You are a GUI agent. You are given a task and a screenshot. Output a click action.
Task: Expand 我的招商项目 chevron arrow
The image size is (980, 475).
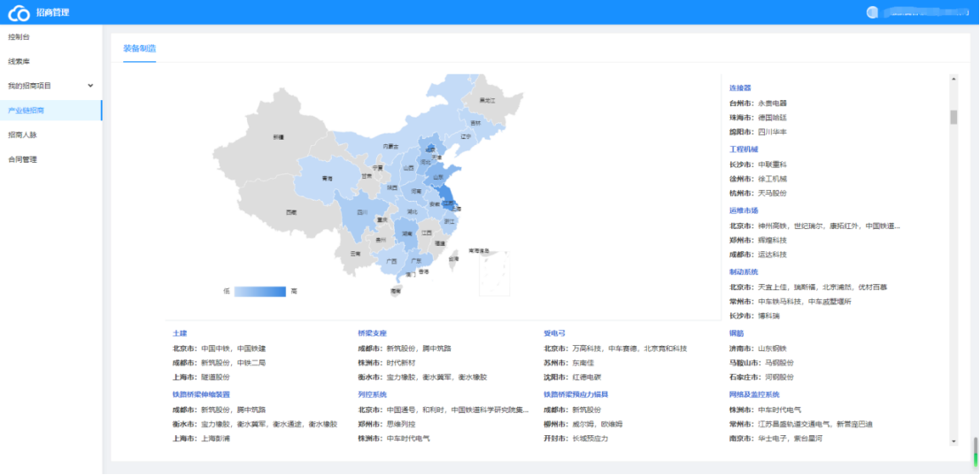coord(90,86)
